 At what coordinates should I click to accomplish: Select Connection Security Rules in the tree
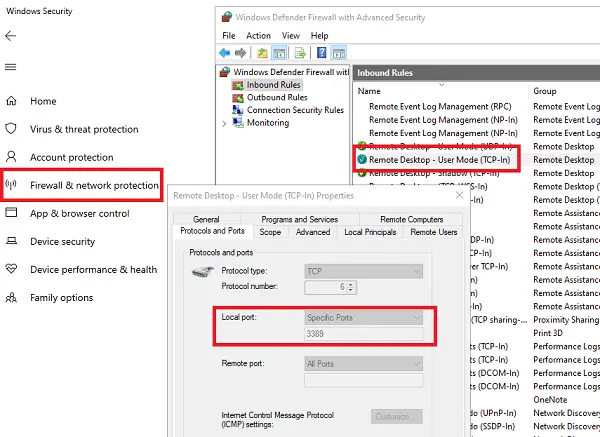[x=295, y=110]
